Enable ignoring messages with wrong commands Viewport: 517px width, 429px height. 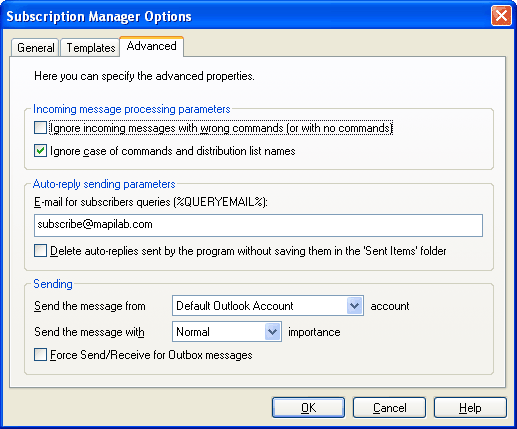pyautogui.click(x=40, y=128)
